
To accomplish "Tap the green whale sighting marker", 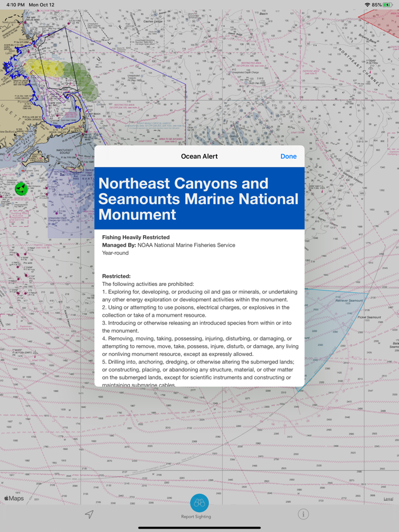I will point(22,189).
